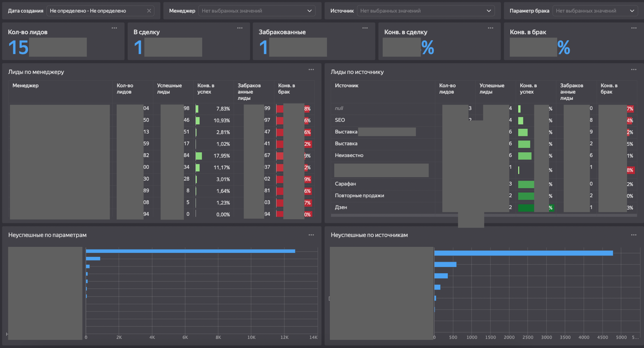Viewport: 644px width, 348px height.
Task: Click horizontal scrollbar under Лиды по источнику table
Action: pyautogui.click(x=484, y=215)
